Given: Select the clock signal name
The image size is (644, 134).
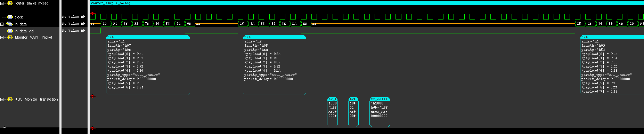Looking at the screenshot, I should click(19, 17).
